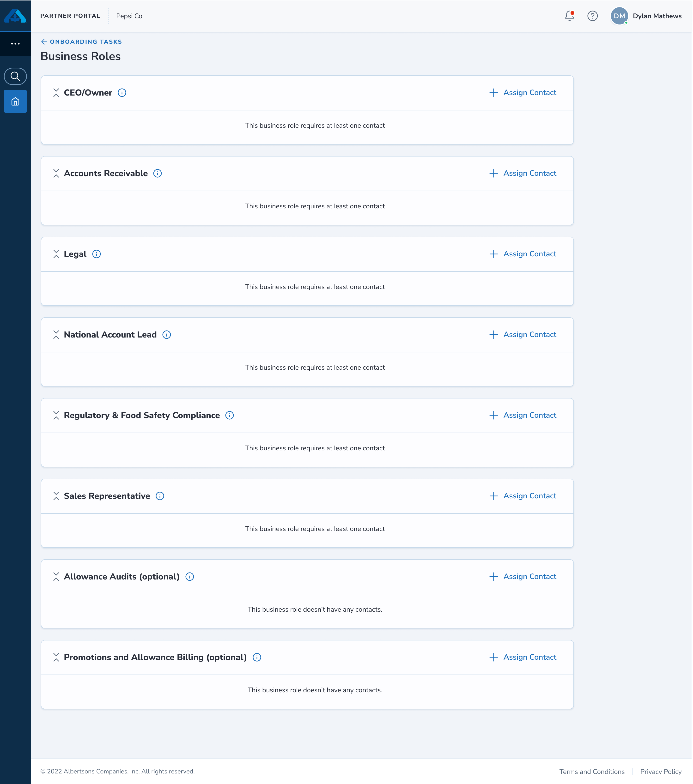
Task: Collapse the CEO/Owner section
Action: 56,93
